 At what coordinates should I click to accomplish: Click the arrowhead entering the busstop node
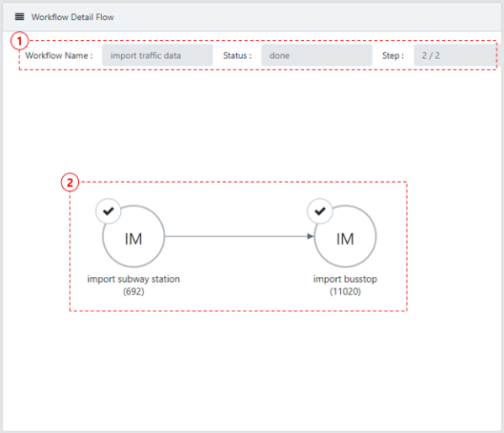[310, 236]
